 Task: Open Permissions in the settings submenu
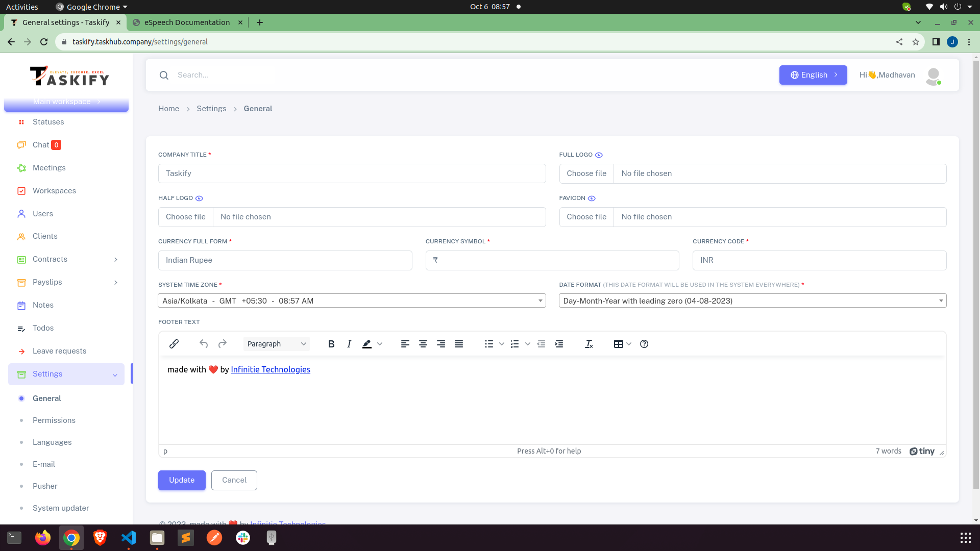(x=54, y=420)
